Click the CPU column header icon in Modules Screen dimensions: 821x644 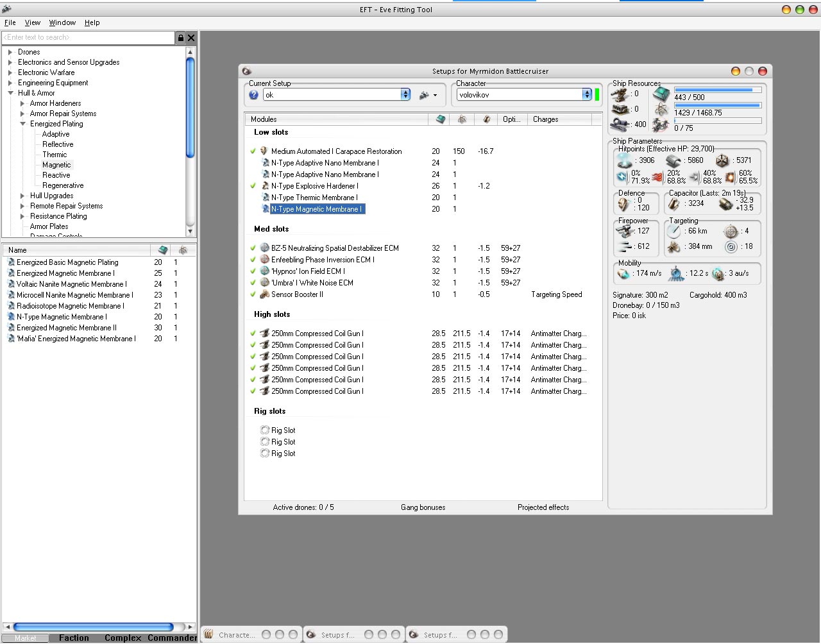click(x=440, y=119)
